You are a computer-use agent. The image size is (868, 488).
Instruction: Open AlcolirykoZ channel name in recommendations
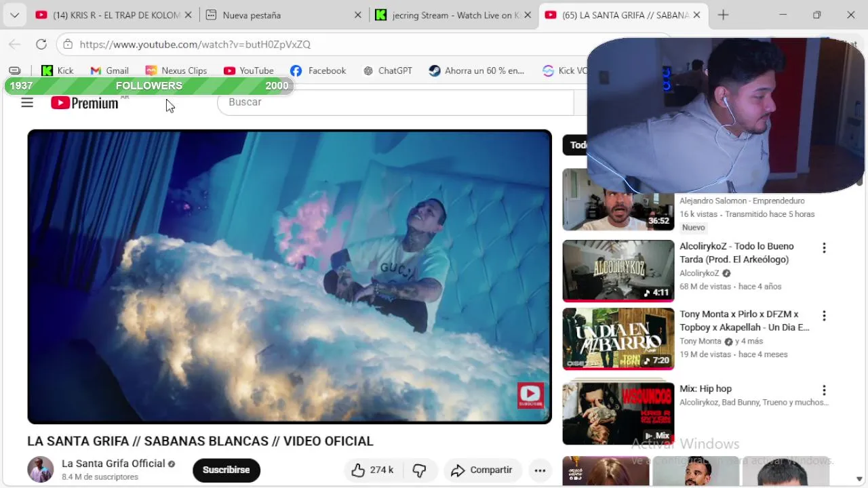pyautogui.click(x=699, y=273)
